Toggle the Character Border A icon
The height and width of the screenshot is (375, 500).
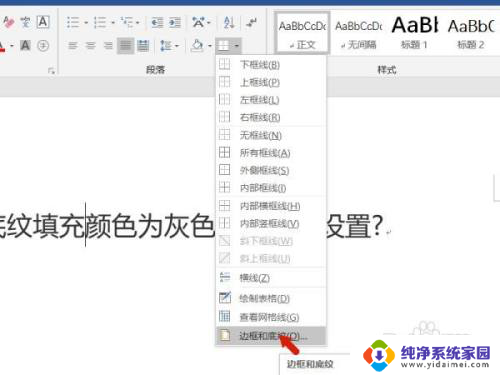43,22
